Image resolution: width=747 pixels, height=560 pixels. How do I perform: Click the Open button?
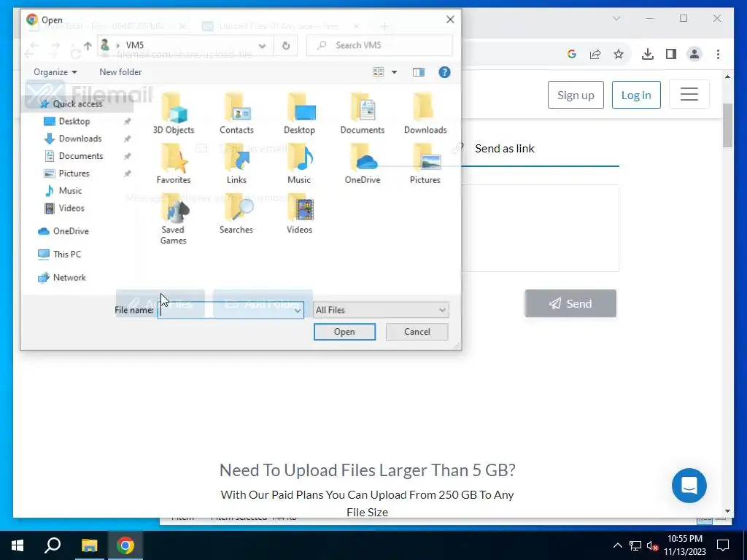[x=344, y=332]
